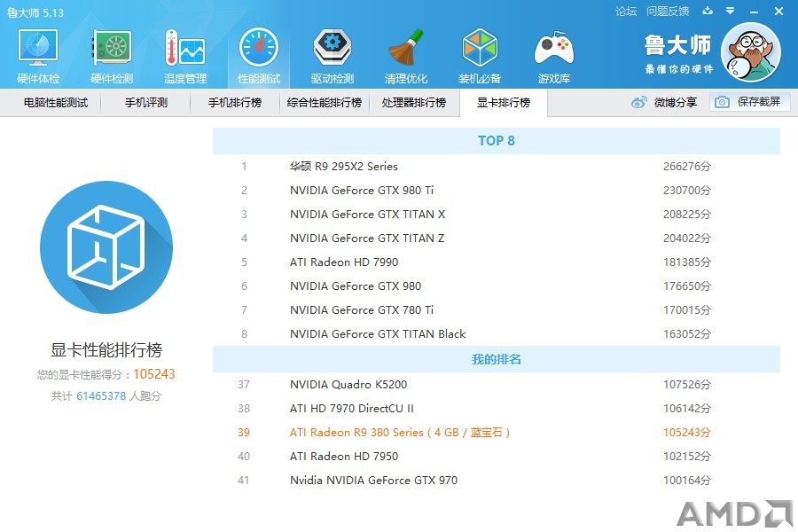
Task: Click the 显卡性能排行榜 title text
Action: point(106,349)
